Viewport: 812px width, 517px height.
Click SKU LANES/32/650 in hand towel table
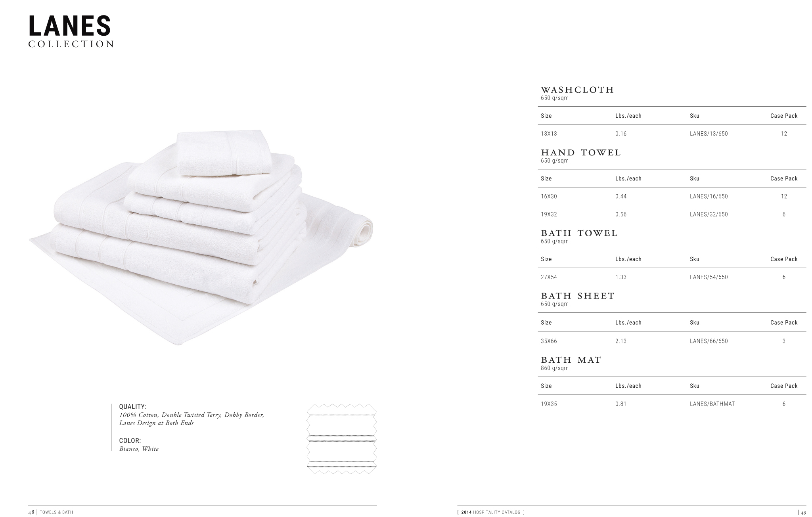tap(709, 214)
